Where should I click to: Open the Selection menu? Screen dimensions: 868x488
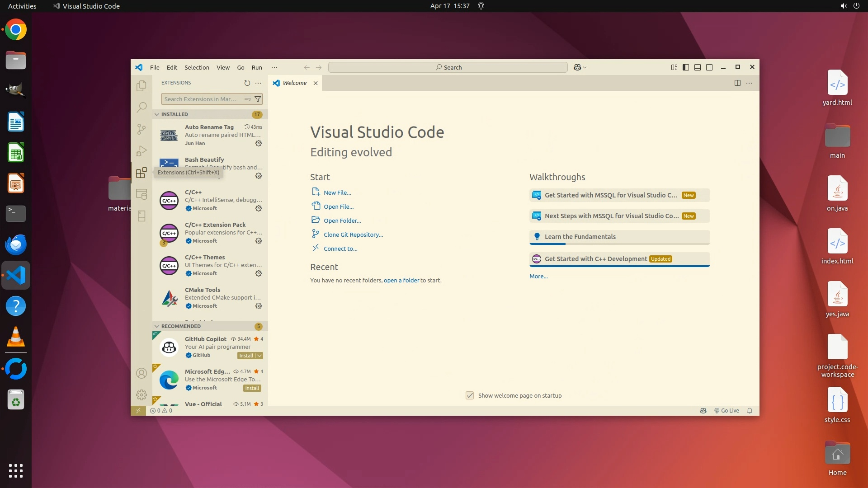197,67
